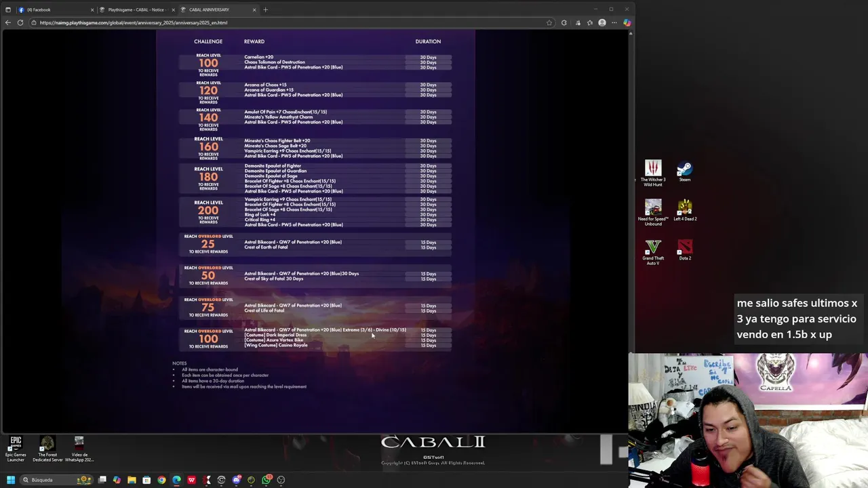Click the Crest of Earth of Fatal reward

pos(266,247)
